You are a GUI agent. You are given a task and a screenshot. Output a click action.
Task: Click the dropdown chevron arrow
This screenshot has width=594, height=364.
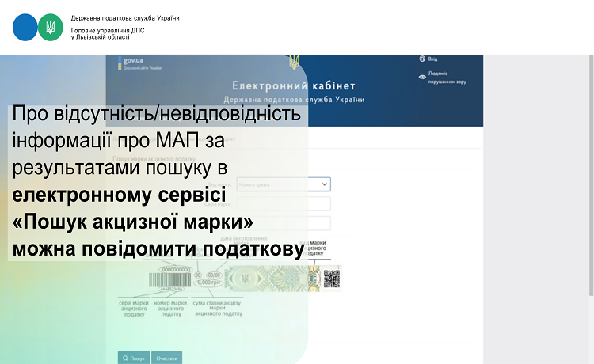pos(325,184)
